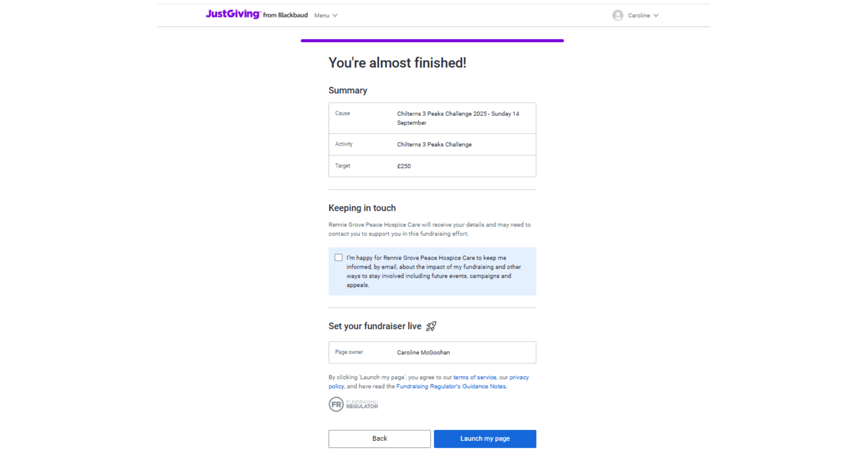
Task: Expand the Caroline account dropdown
Action: [636, 15]
